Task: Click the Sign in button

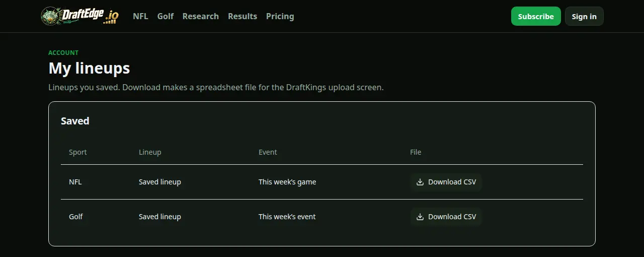Action: coord(584,16)
